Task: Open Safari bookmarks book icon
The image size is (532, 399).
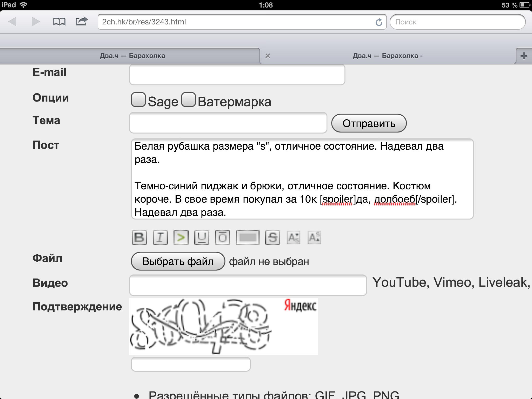Action: click(59, 22)
